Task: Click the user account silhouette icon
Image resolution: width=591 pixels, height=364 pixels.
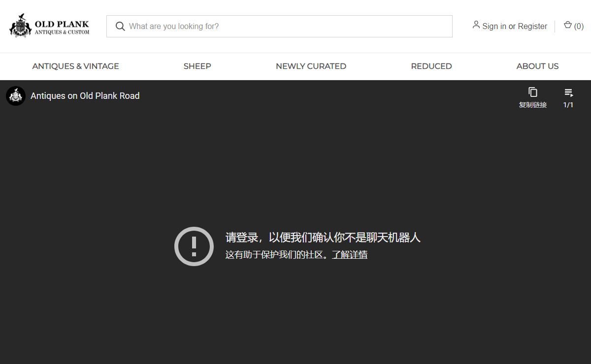Action: click(x=476, y=25)
